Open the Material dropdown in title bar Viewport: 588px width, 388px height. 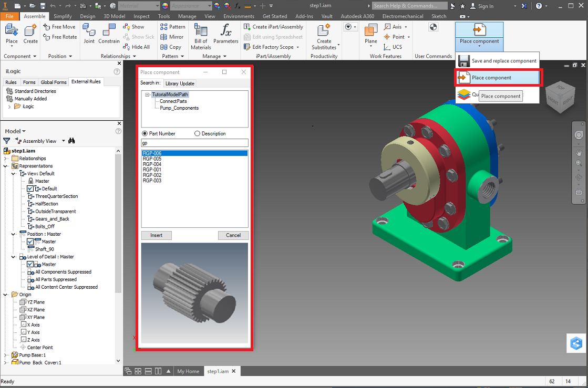(139, 6)
